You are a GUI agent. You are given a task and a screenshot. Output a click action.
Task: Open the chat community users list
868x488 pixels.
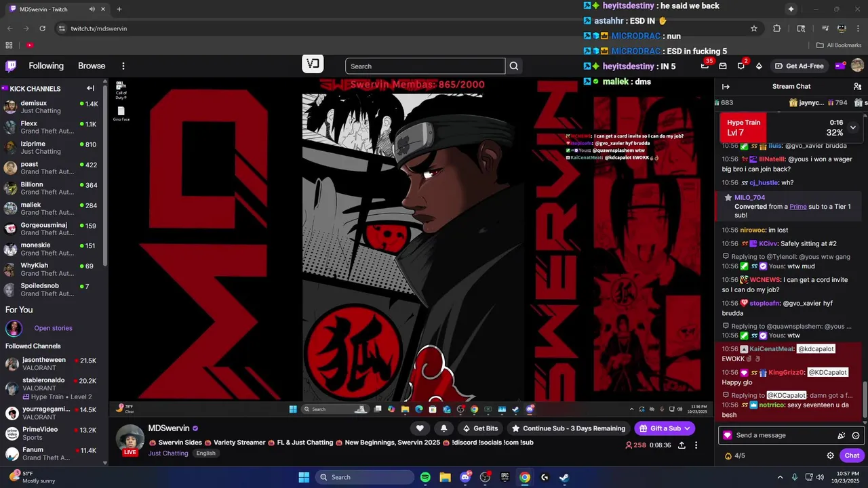click(857, 86)
